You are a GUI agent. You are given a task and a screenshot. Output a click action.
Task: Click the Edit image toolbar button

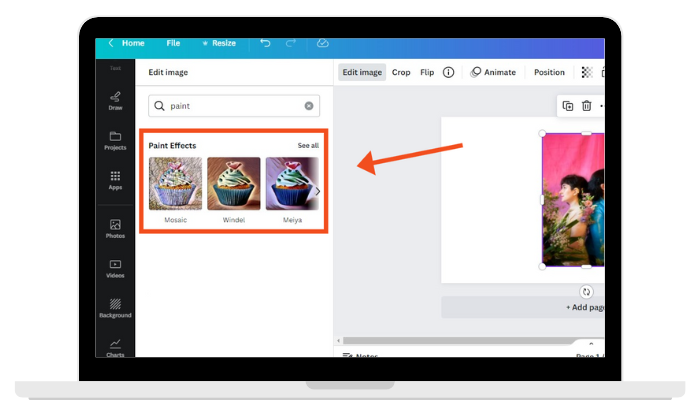tap(362, 72)
